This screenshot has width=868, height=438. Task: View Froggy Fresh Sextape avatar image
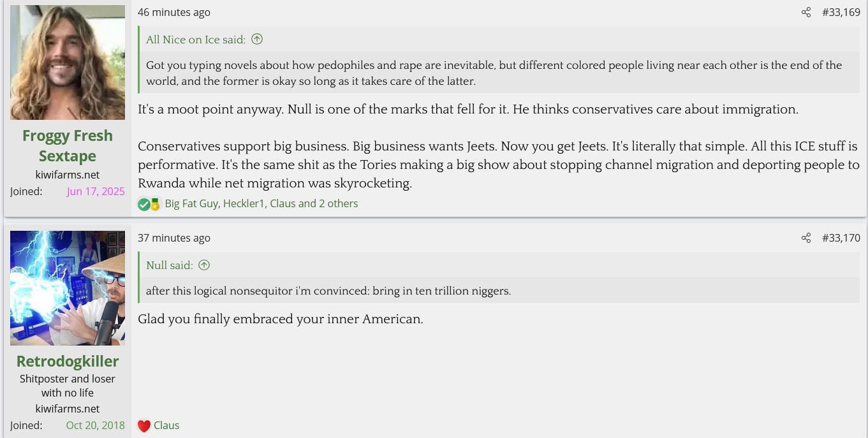click(x=68, y=62)
